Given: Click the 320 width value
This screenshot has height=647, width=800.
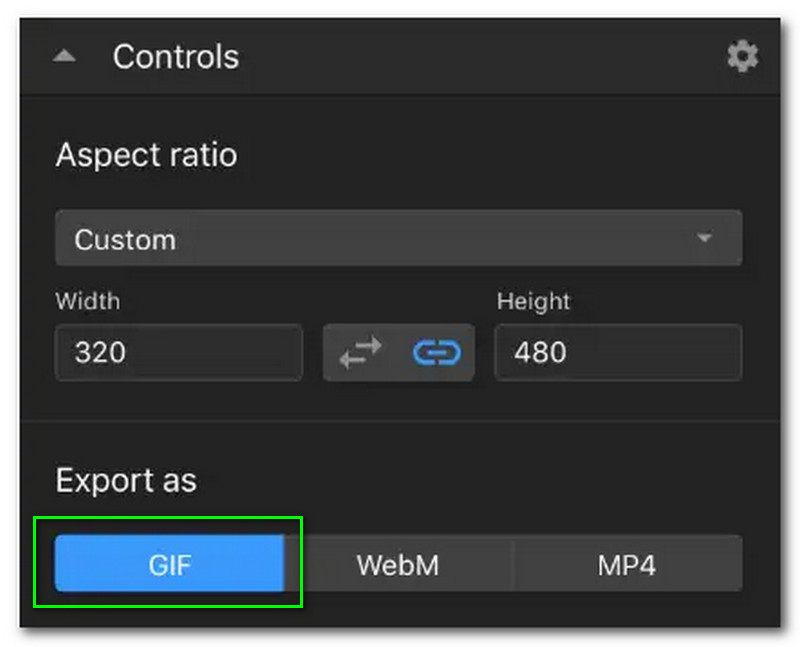Looking at the screenshot, I should 100,352.
